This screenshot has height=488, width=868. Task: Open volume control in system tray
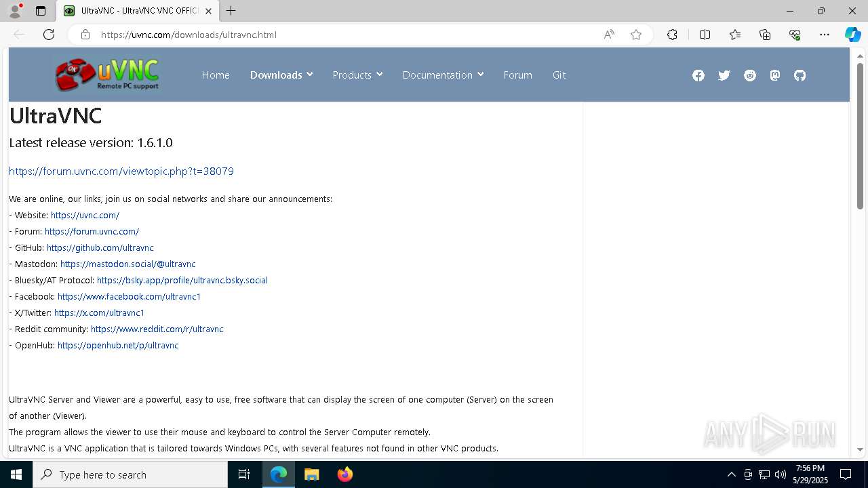[781, 474]
